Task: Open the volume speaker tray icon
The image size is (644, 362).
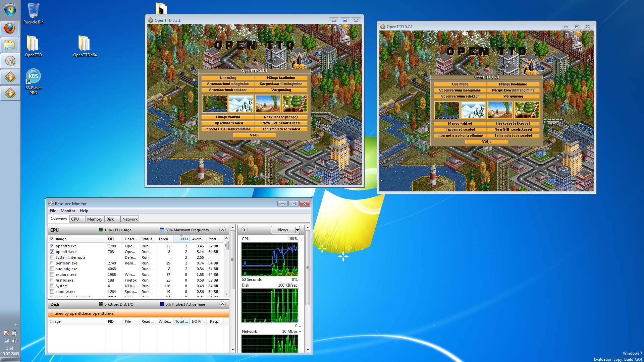Action: click(14, 341)
